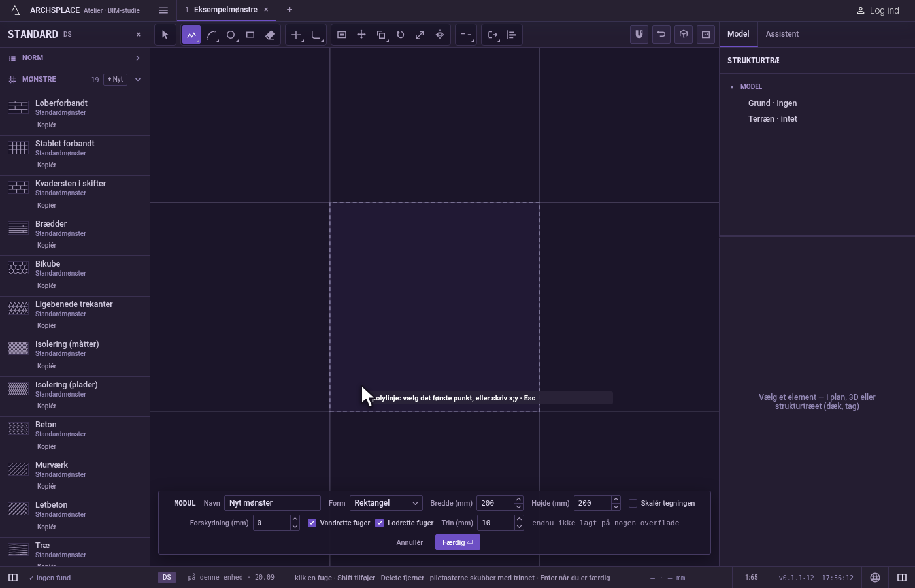This screenshot has height=588, width=915.
Task: Click Annullér to cancel the module
Action: pyautogui.click(x=410, y=542)
